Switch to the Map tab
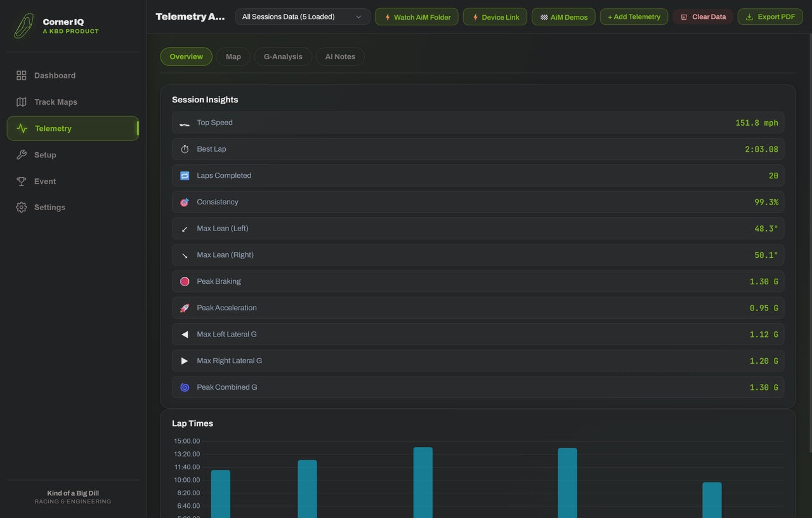The width and height of the screenshot is (812, 518). point(233,56)
